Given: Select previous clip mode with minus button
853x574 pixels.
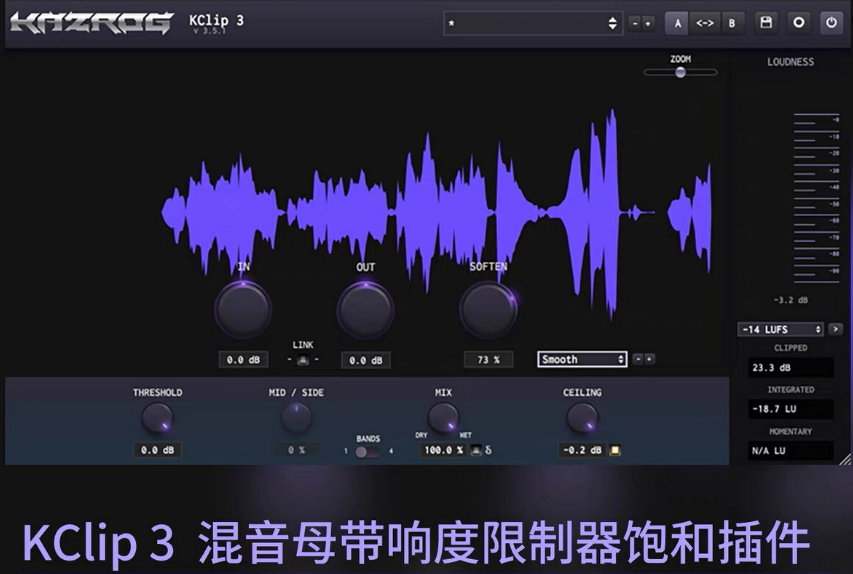Looking at the screenshot, I should pos(638,359).
